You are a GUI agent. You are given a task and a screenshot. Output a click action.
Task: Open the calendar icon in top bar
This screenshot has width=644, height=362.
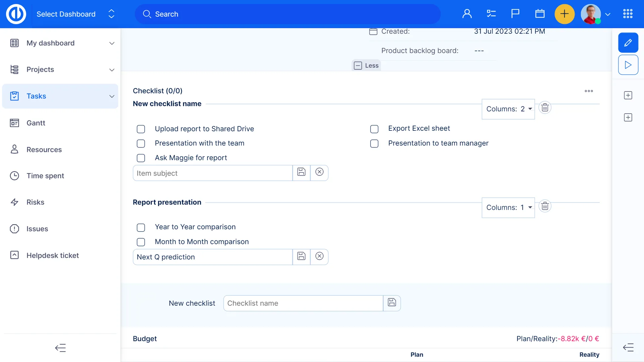click(540, 14)
